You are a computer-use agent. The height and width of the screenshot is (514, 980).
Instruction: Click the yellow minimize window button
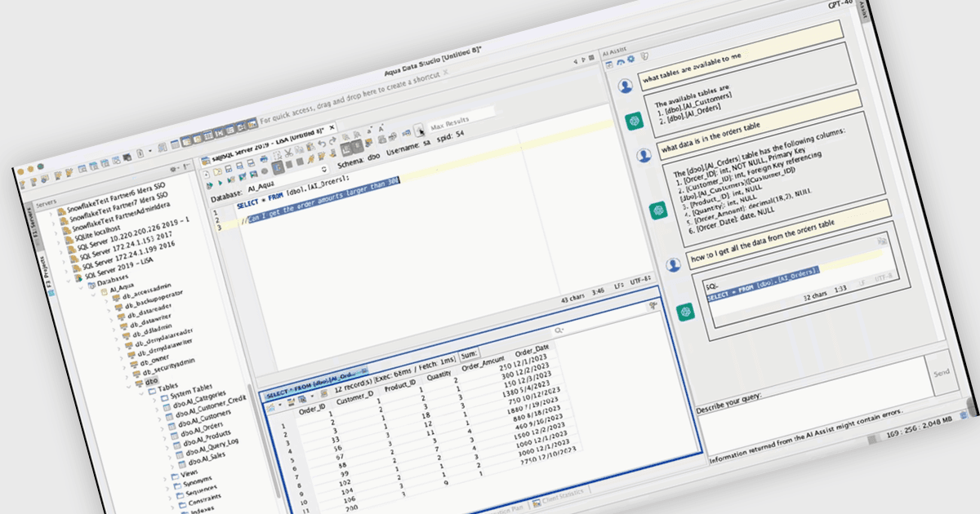(30, 169)
